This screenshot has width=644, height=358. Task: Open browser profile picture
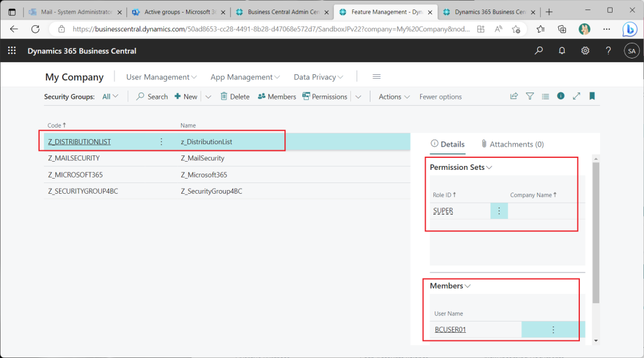[584, 29]
